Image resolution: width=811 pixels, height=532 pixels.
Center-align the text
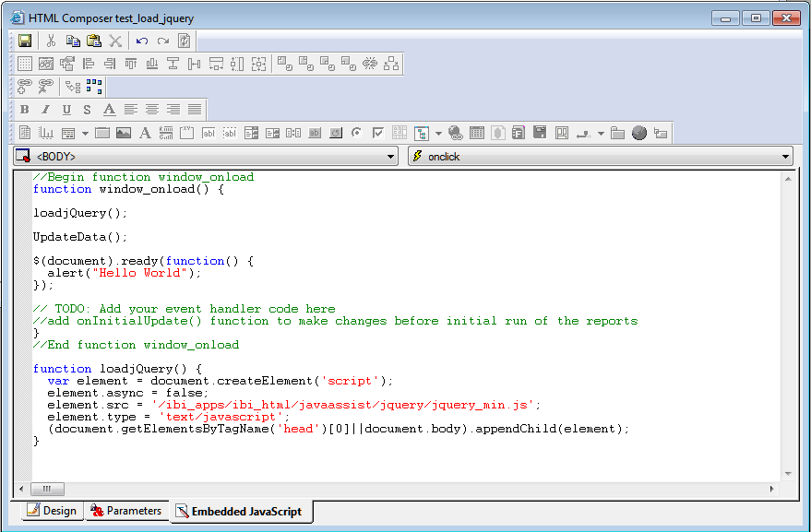point(151,110)
